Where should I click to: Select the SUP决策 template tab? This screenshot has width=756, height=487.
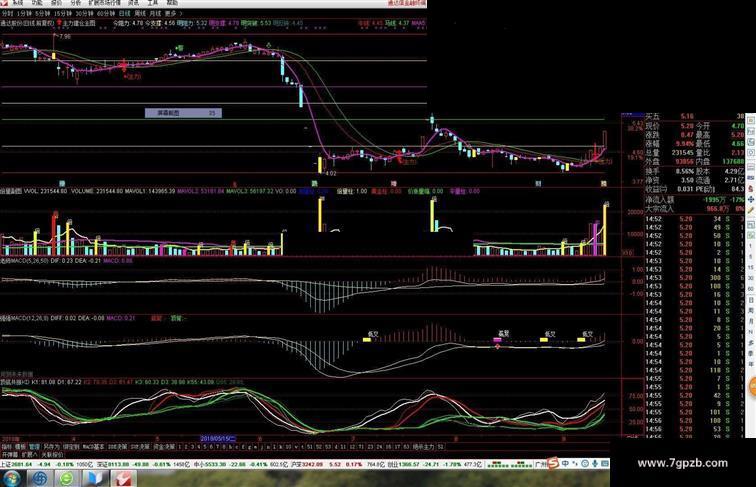(140, 447)
